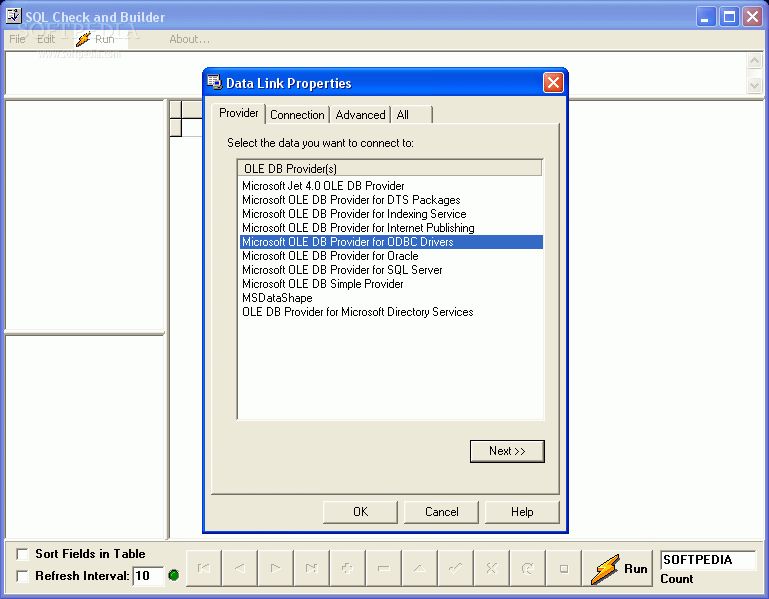This screenshot has height=599, width=769.
Task: Insert record with plus navigator button
Action: pyautogui.click(x=348, y=568)
